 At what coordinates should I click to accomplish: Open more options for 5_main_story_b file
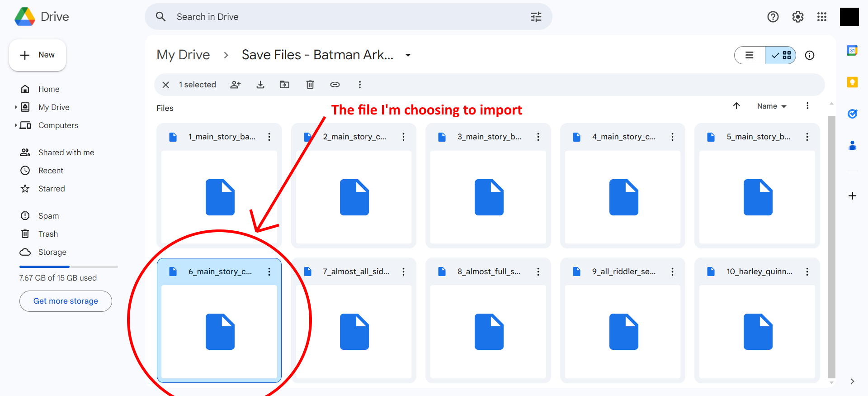coord(807,137)
